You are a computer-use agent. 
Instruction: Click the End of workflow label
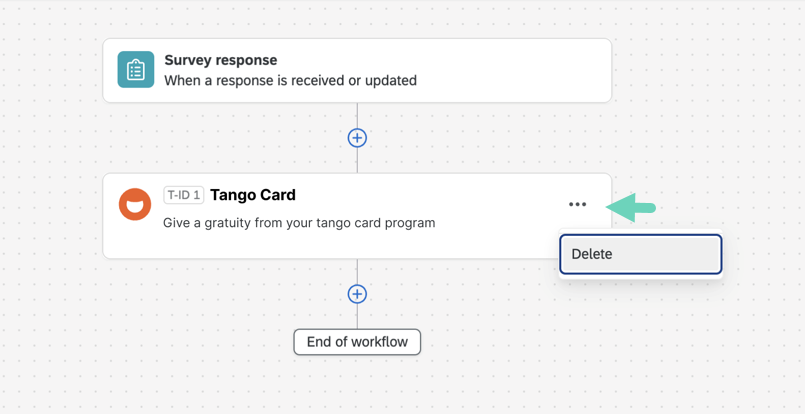point(357,342)
